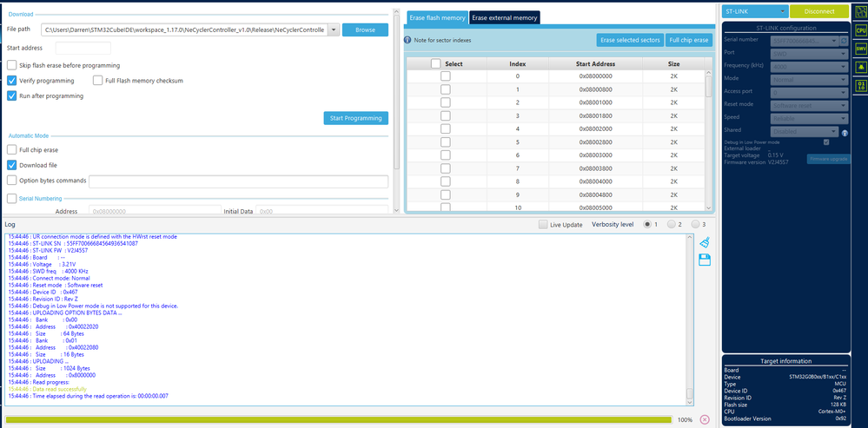Click Start Programming

coord(356,118)
